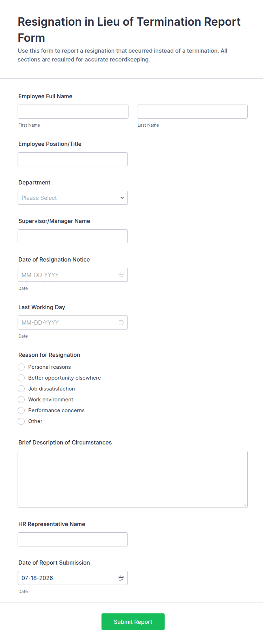
Task: Focus the First Name input field
Action: (x=73, y=112)
